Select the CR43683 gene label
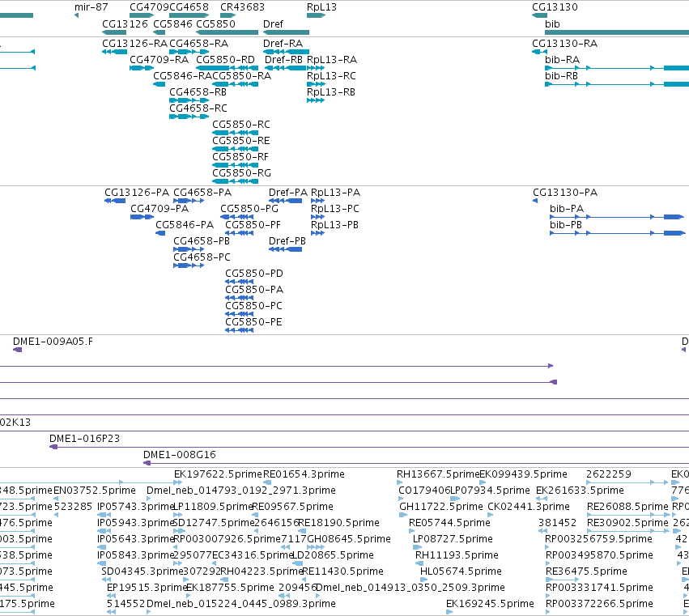Image resolution: width=689 pixels, height=616 pixels. (242, 7)
